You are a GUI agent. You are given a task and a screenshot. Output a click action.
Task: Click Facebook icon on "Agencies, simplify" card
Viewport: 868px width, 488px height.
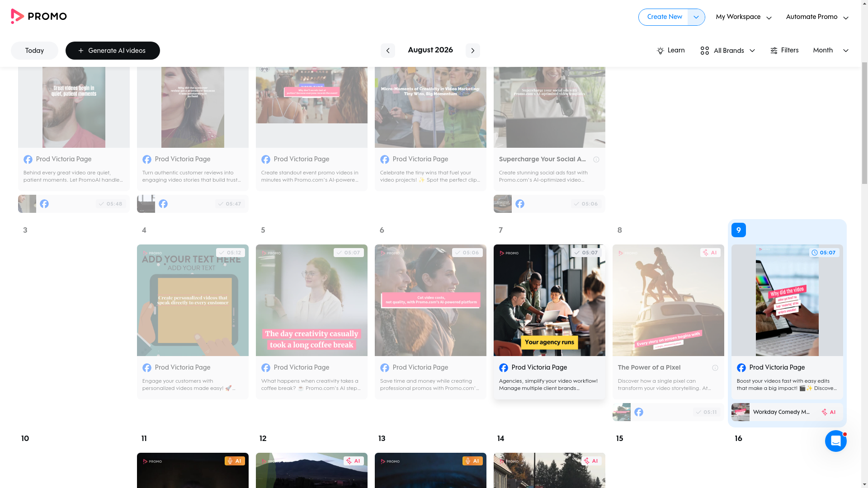(504, 368)
